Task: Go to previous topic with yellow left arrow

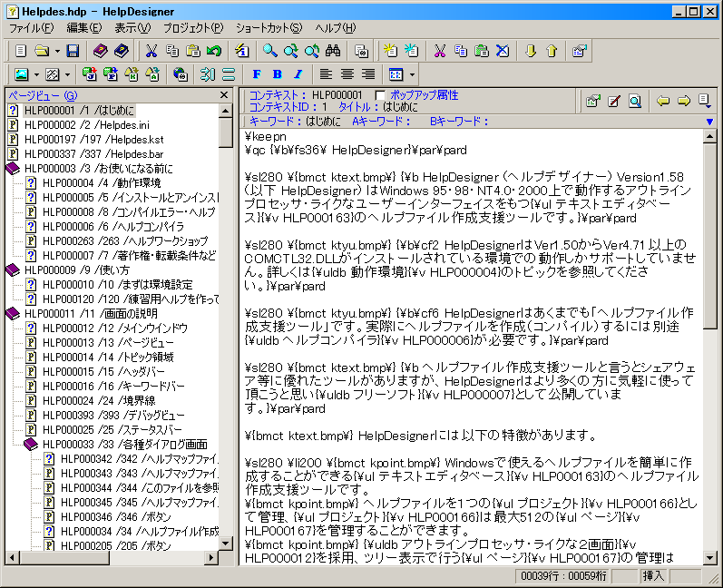Action: click(x=663, y=101)
